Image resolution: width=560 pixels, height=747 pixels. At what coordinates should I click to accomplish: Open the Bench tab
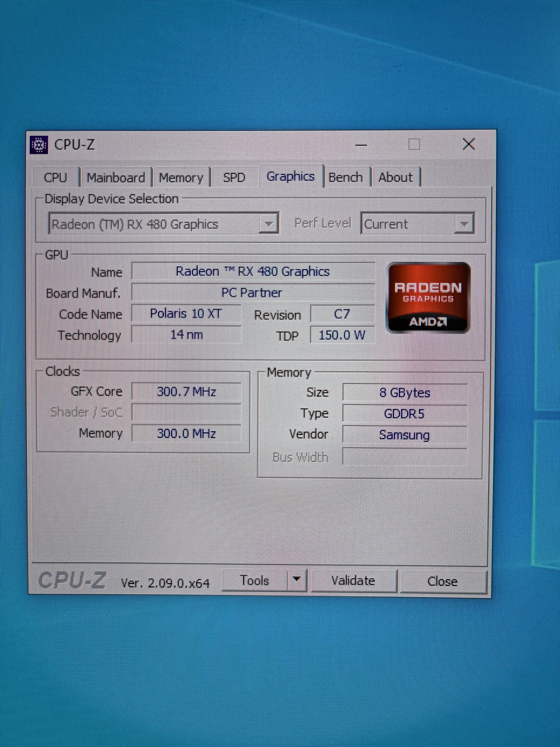346,177
